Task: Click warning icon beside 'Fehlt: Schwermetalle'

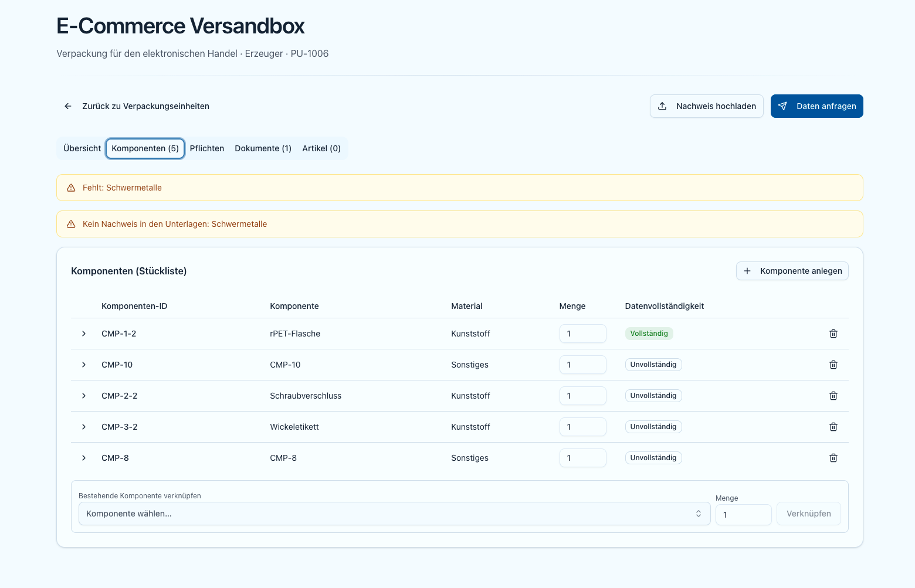Action: coord(71,188)
